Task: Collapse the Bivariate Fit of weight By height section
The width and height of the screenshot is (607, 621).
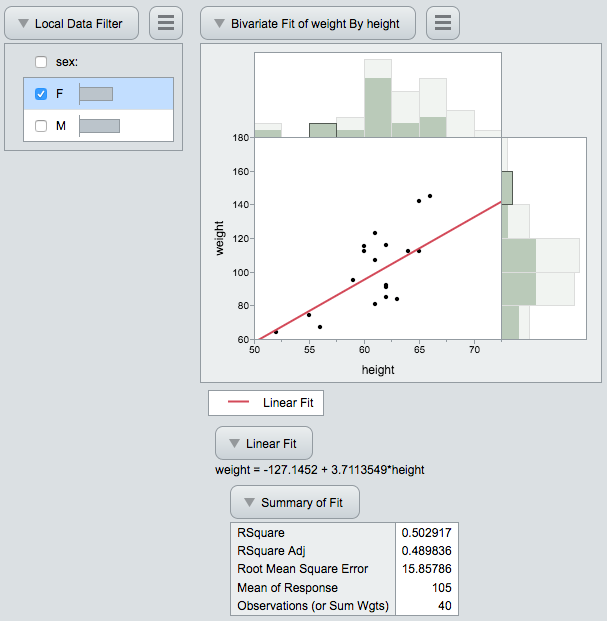Action: 218,23
